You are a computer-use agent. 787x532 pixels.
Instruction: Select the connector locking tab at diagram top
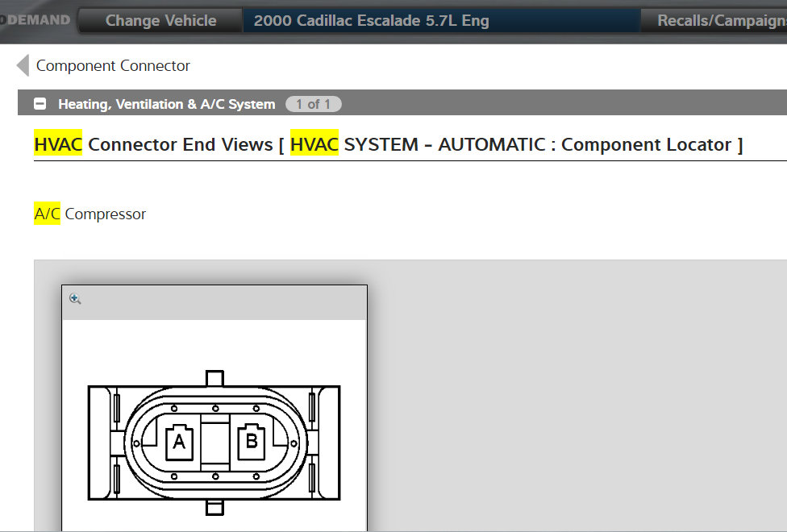(214, 376)
